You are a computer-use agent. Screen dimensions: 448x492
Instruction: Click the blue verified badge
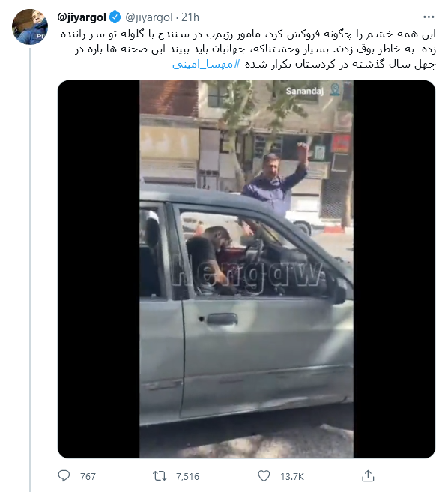(115, 17)
